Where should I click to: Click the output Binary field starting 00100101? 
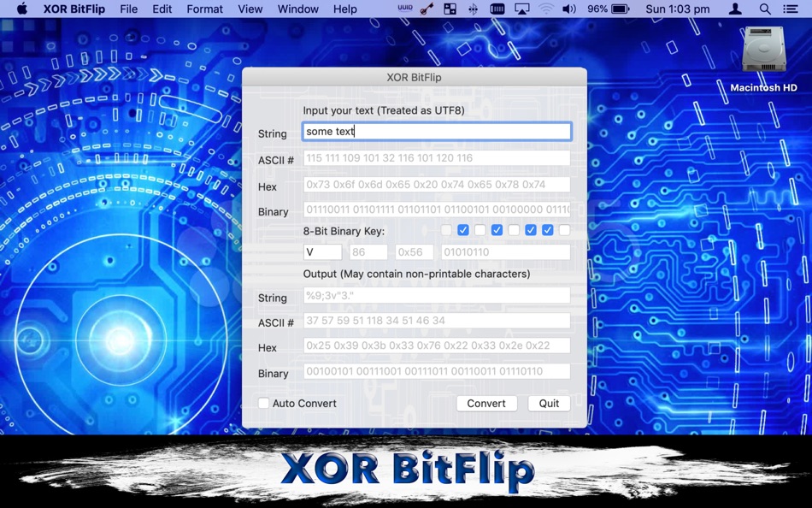[x=437, y=371]
